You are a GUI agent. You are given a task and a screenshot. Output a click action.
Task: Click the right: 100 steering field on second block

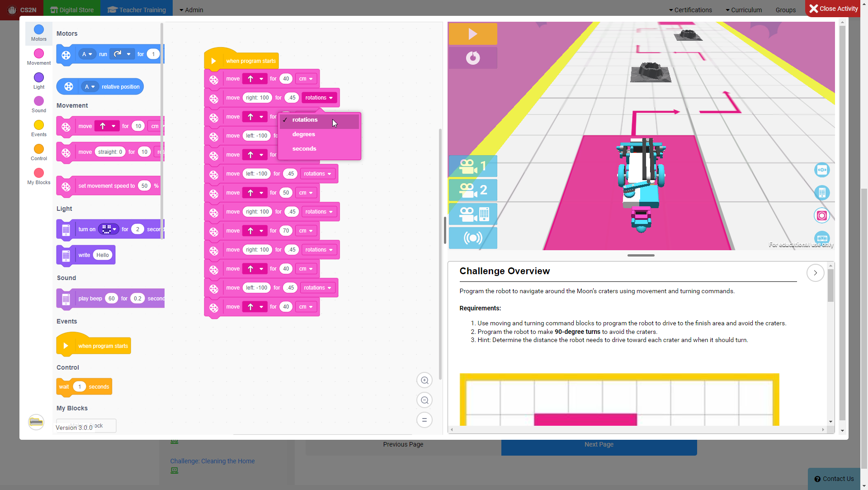point(257,98)
